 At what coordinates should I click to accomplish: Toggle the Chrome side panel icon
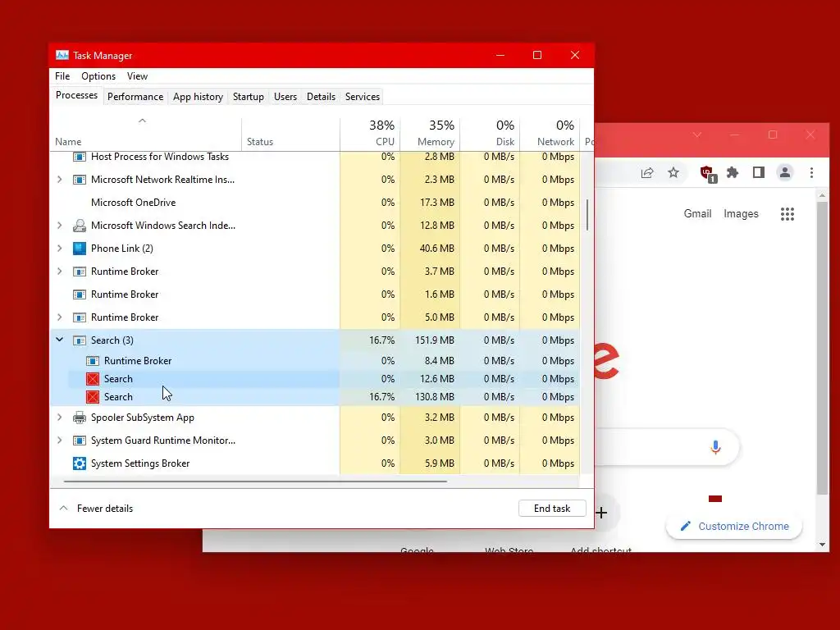(x=759, y=172)
